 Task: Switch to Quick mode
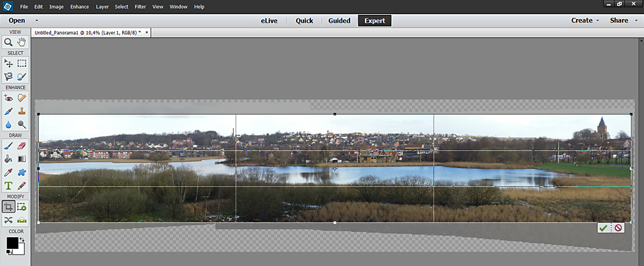304,20
